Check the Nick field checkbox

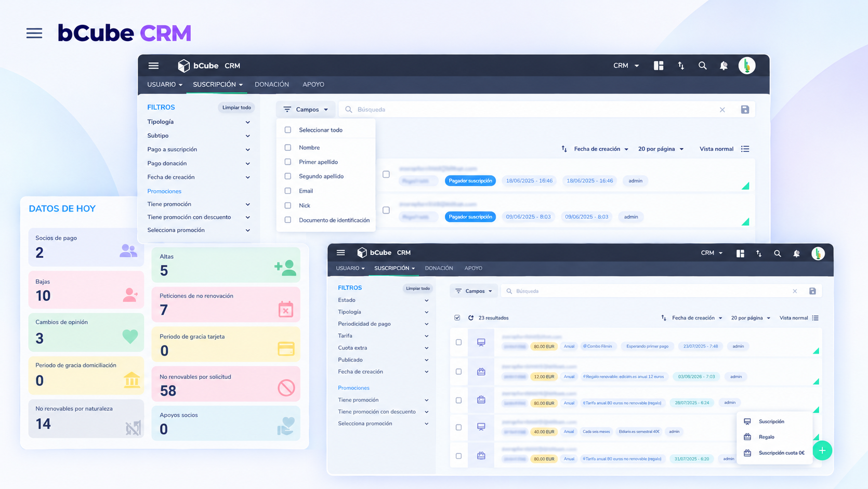click(288, 205)
